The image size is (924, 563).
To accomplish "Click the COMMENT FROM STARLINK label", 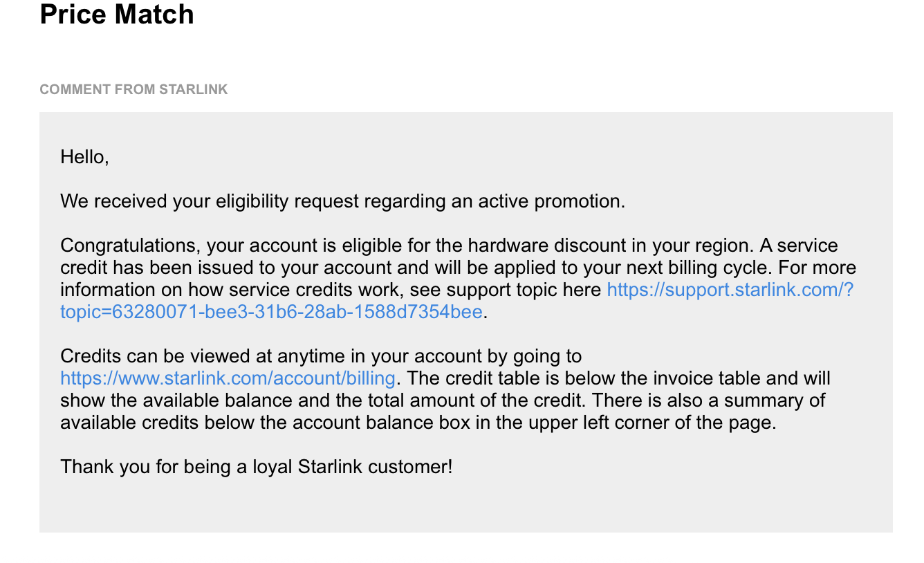I will (133, 89).
